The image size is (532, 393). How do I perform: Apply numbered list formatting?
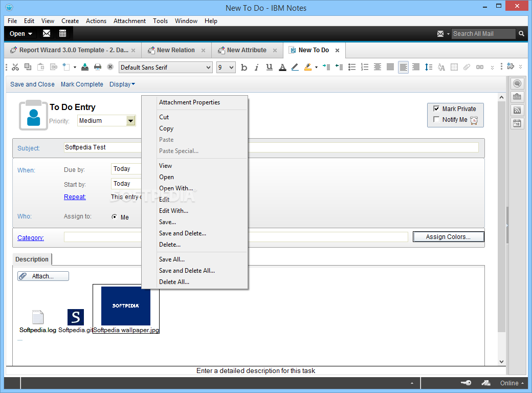click(365, 67)
